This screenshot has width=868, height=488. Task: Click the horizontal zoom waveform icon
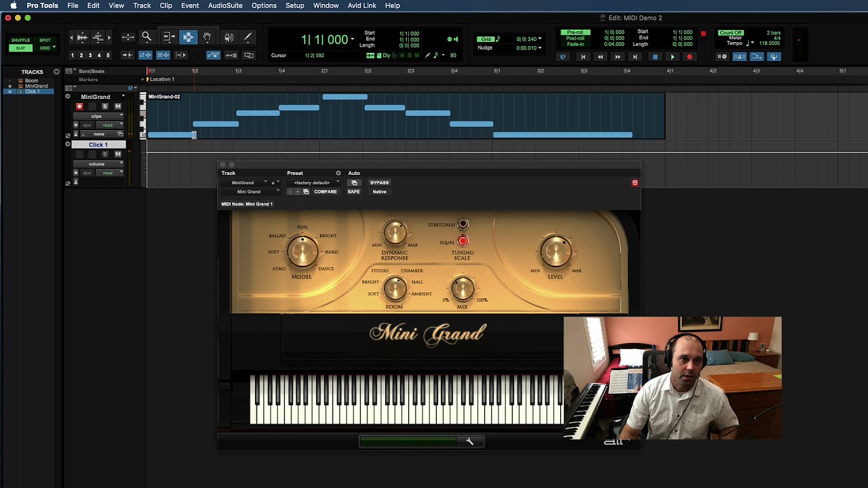coord(81,37)
